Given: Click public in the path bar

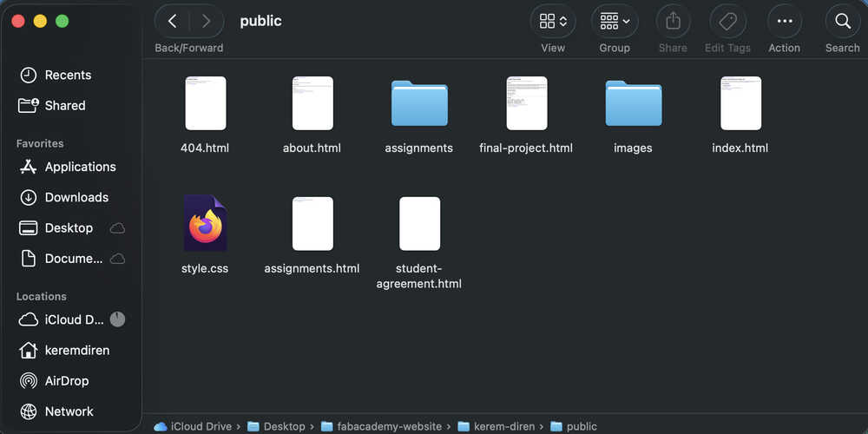Looking at the screenshot, I should 574,426.
